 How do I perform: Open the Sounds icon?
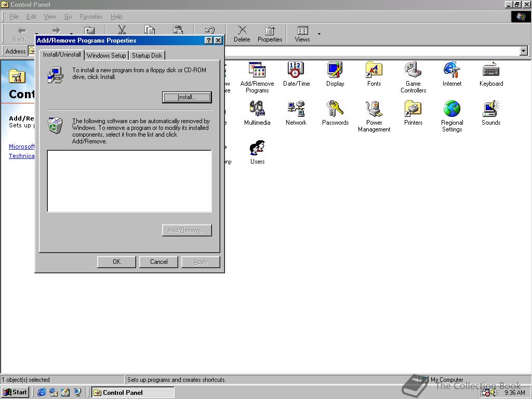click(x=491, y=113)
